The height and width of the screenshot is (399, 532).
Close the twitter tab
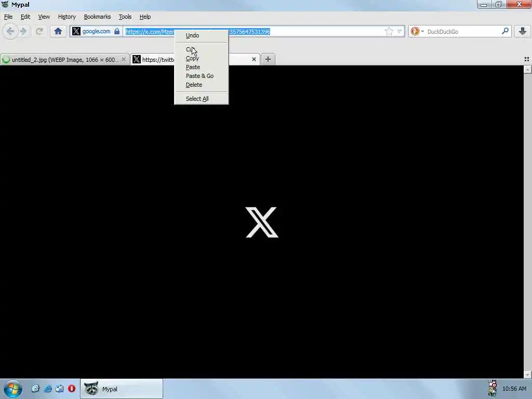254,59
